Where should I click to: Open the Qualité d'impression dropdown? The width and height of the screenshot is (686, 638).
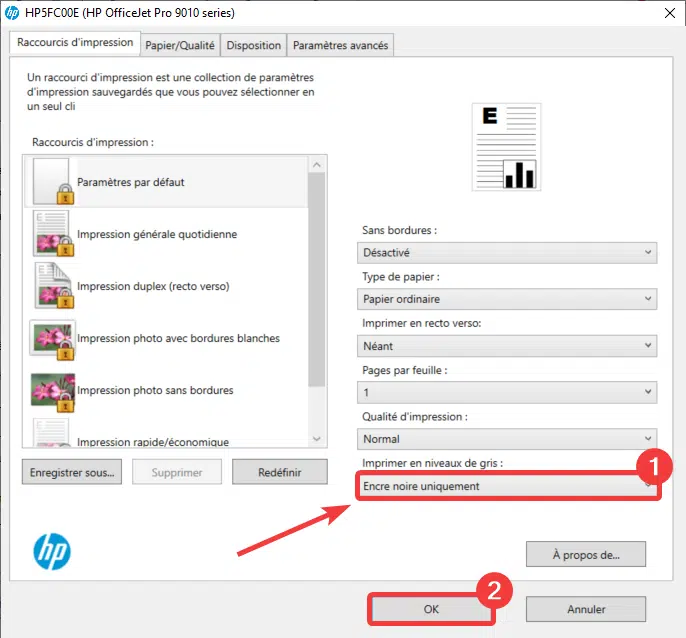(507, 439)
